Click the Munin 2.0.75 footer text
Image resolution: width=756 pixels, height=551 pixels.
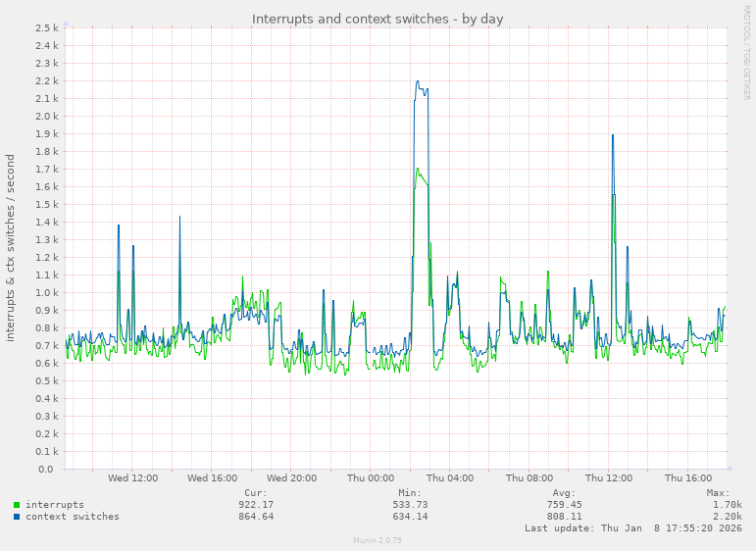point(378,540)
